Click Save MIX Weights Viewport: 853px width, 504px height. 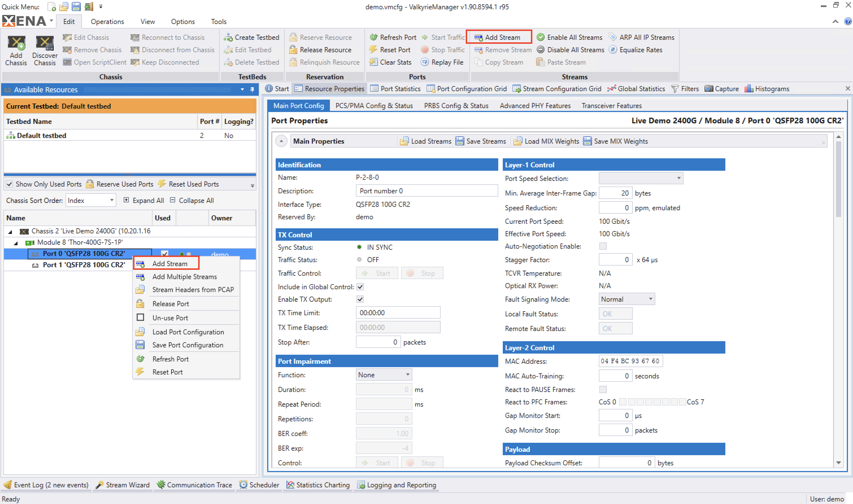tap(615, 141)
